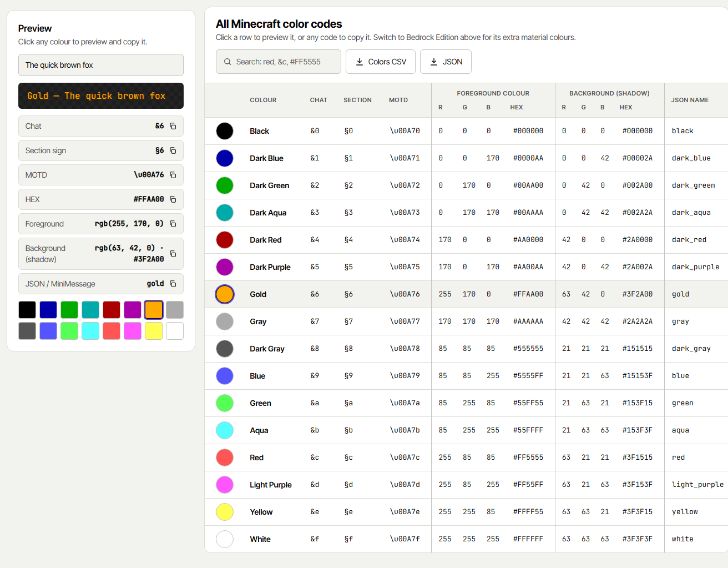Copy the Chat code &6
This screenshot has height=568, width=728.
(173, 126)
